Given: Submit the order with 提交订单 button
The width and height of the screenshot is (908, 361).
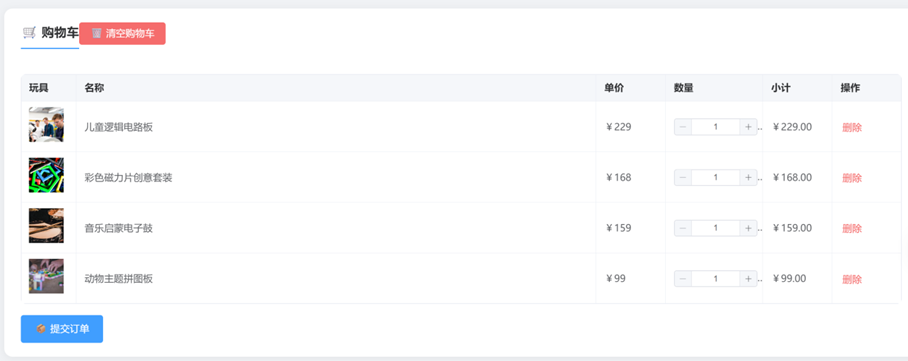Looking at the screenshot, I should 62,329.
